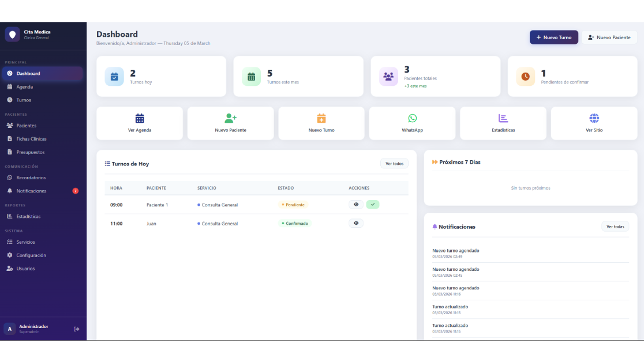Image resolution: width=644 pixels, height=362 pixels.
Task: Click the Nuevo Paciente header button
Action: coord(609,37)
